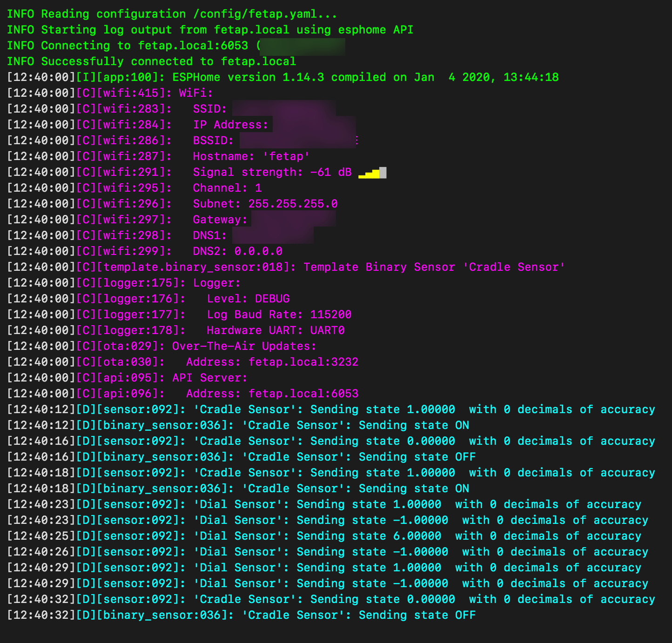
Task: Click 12:40:18 Cradle Sensor state 1.00000 line
Action: coord(331,473)
